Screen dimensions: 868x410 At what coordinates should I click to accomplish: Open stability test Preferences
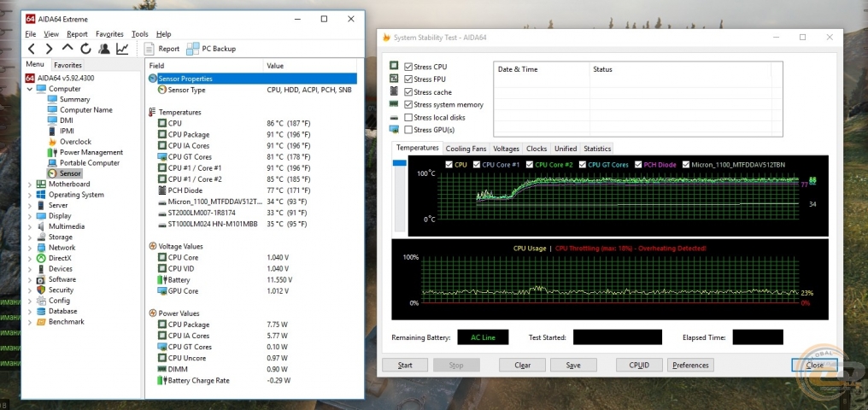(x=690, y=366)
